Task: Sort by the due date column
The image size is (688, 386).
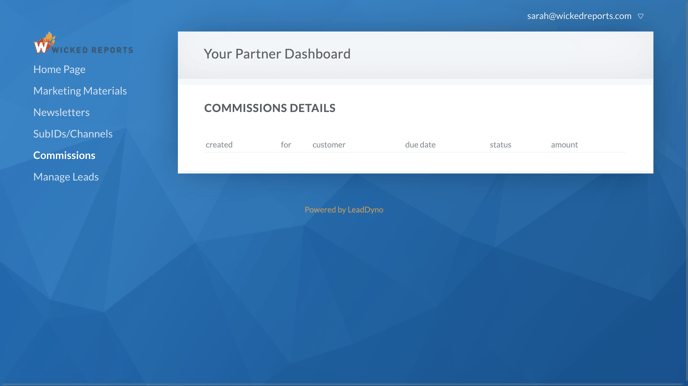Action: [420, 145]
